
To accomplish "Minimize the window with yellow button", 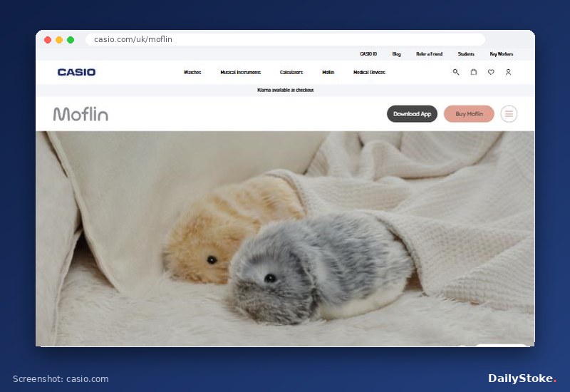I will point(59,40).
